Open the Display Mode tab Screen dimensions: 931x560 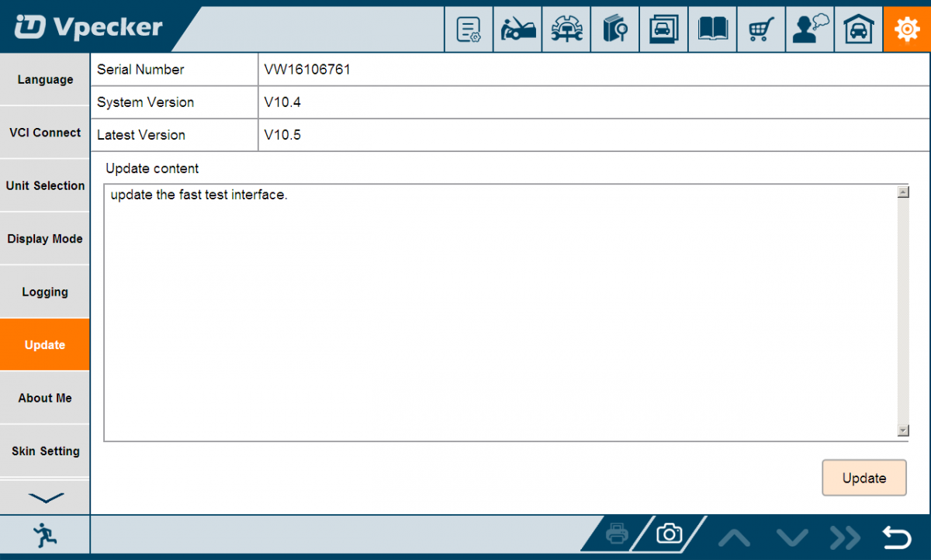pyautogui.click(x=45, y=239)
